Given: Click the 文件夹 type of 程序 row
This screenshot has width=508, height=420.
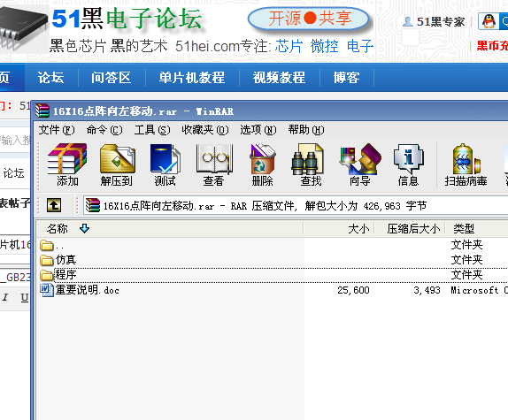Looking at the screenshot, I should coord(467,275).
